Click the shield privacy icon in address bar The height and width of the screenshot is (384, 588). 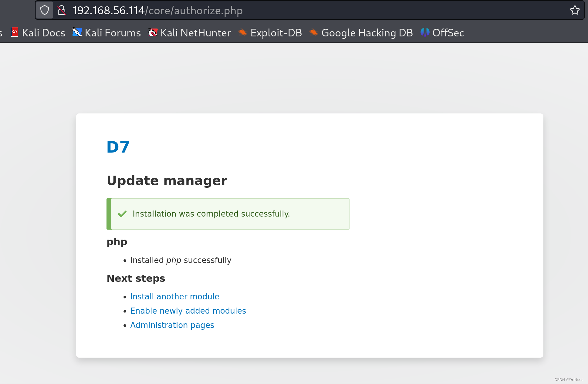click(45, 10)
